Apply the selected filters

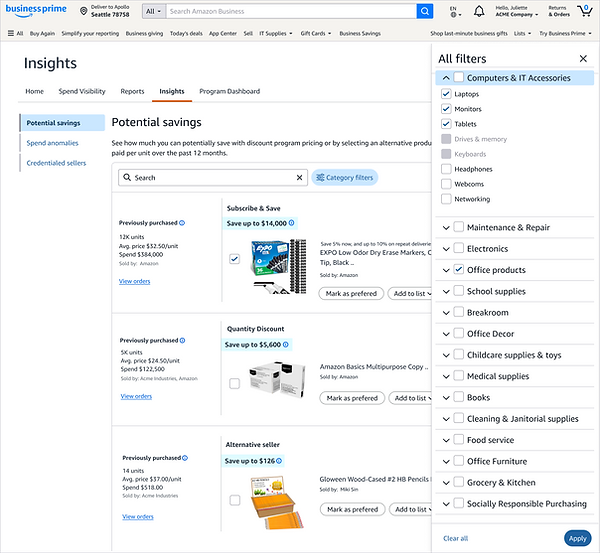(x=577, y=538)
